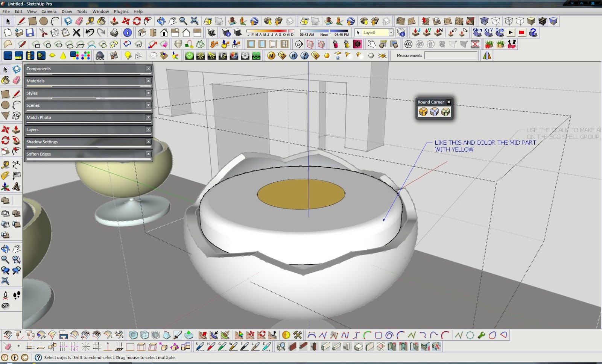Choose the 3D Text tool
Viewport: 602px width, 364px height.
tap(17, 187)
